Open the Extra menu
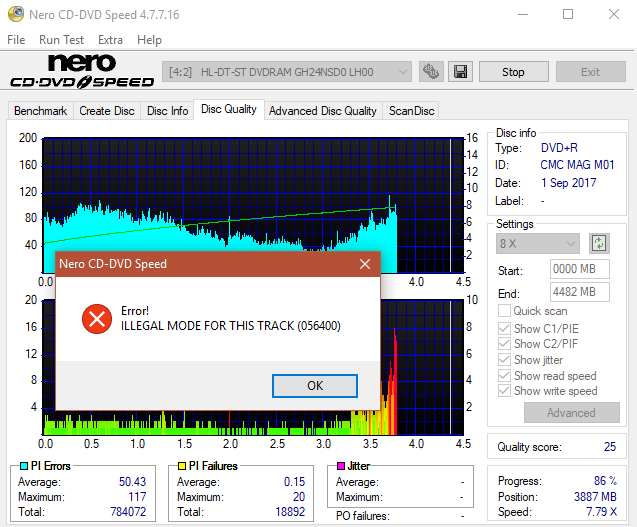 (x=110, y=40)
